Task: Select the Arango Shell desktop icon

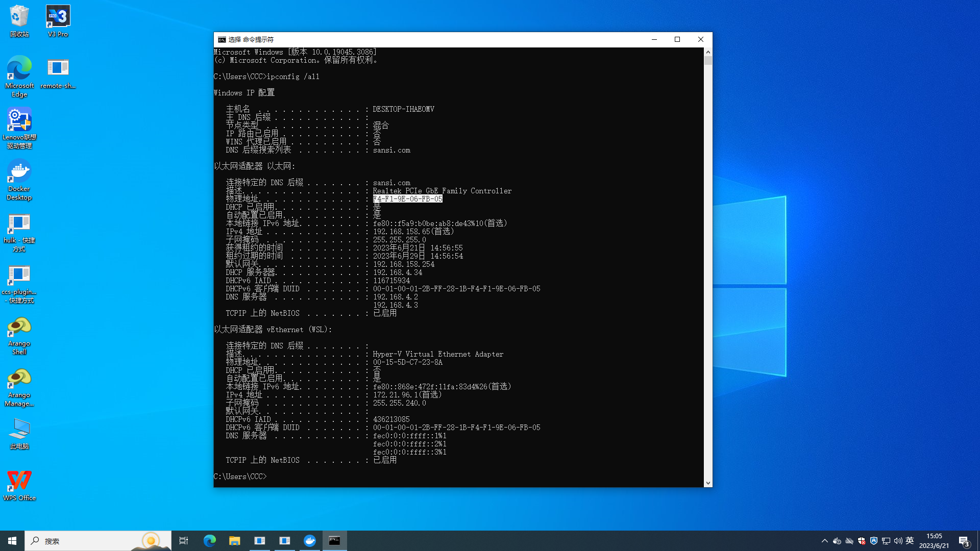Action: click(19, 336)
